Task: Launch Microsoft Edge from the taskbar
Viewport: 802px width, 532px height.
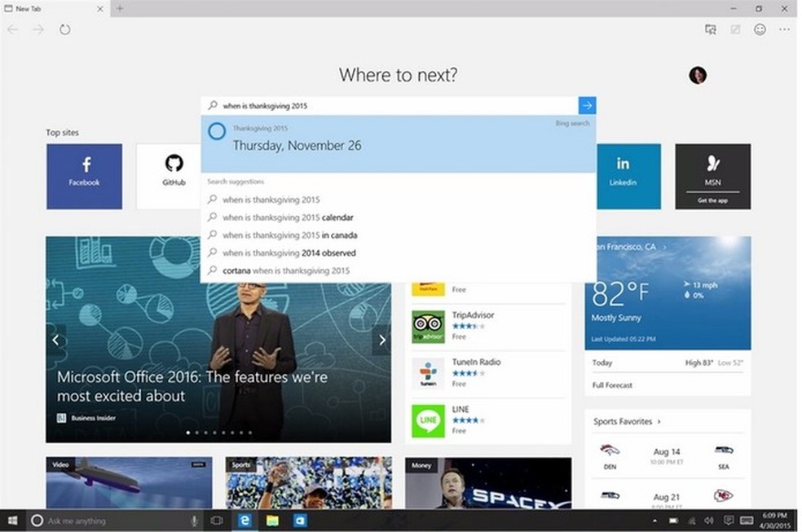Action: click(244, 520)
